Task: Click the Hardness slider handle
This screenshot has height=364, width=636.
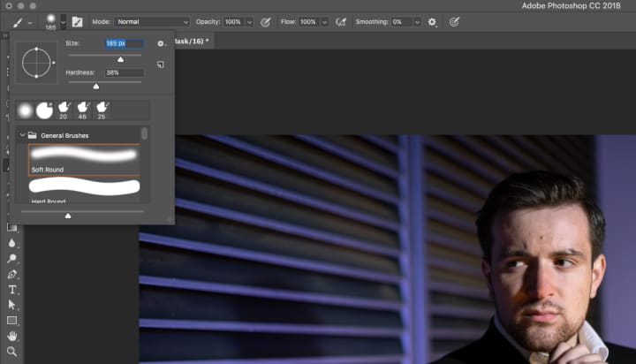Action: coord(96,87)
